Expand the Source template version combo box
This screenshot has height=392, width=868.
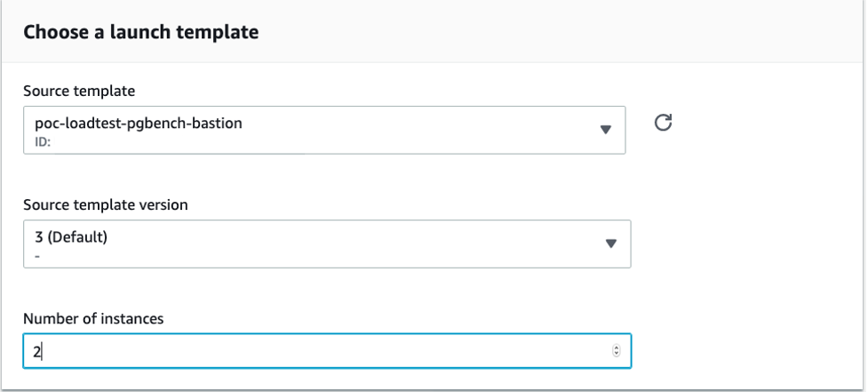pyautogui.click(x=326, y=244)
